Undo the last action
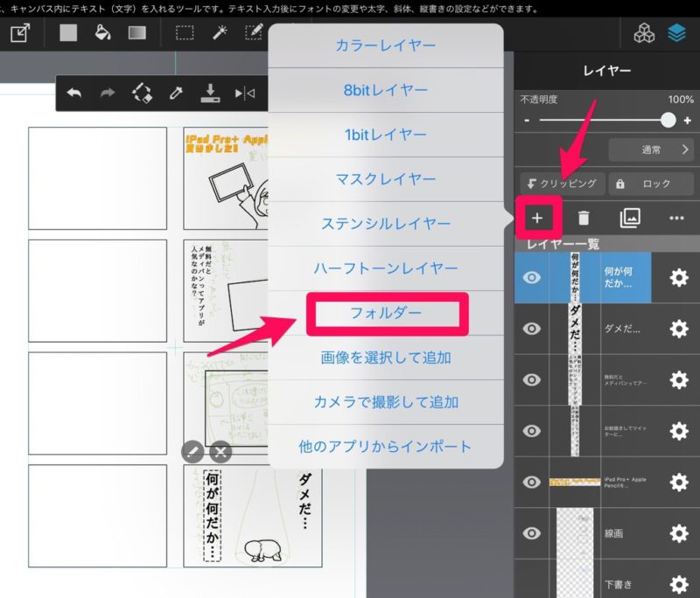This screenshot has width=700, height=598. click(74, 94)
